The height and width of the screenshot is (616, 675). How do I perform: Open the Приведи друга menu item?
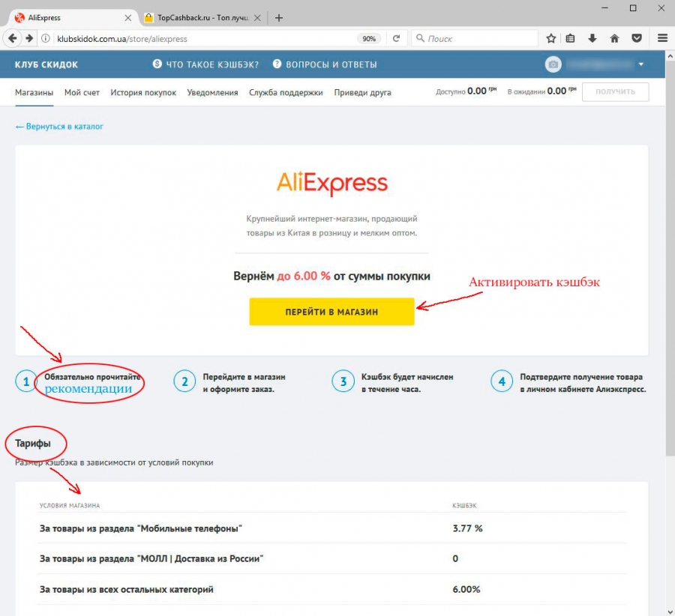click(x=362, y=92)
